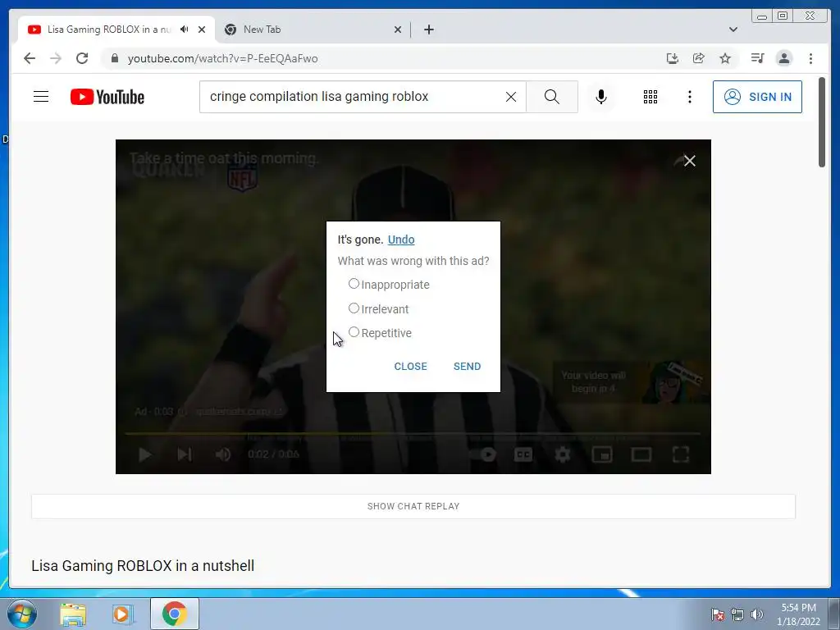Open the Action Center flag icon
Screen dimensions: 840x630
point(717,614)
